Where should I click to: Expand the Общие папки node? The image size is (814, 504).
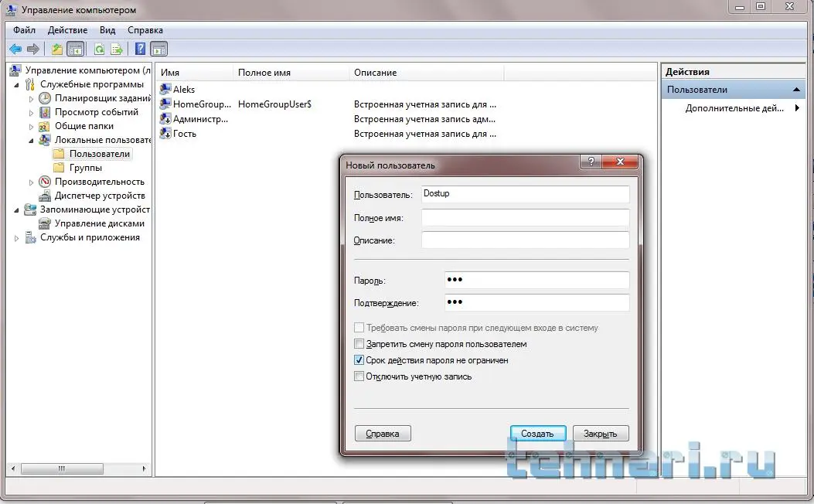pyautogui.click(x=31, y=127)
